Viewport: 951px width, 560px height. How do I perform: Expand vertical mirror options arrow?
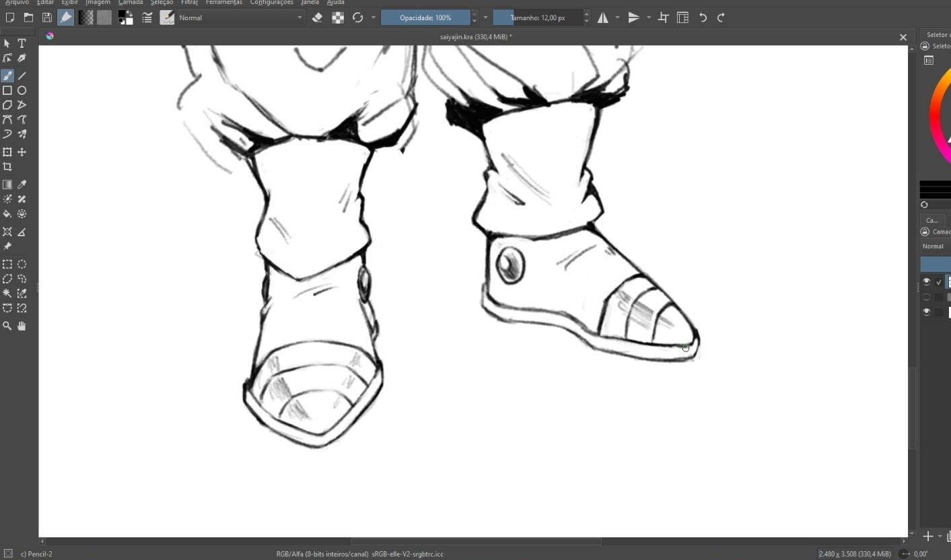(648, 17)
